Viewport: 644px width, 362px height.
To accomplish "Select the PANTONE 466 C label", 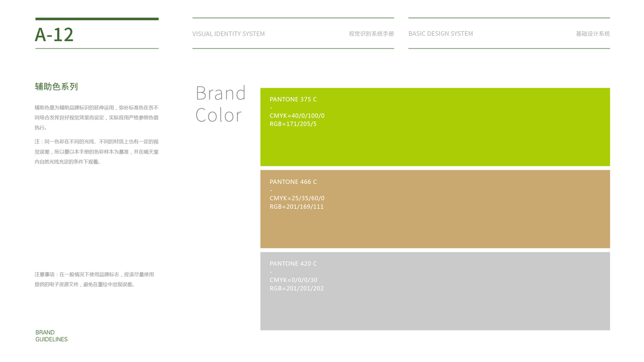I will (x=293, y=182).
